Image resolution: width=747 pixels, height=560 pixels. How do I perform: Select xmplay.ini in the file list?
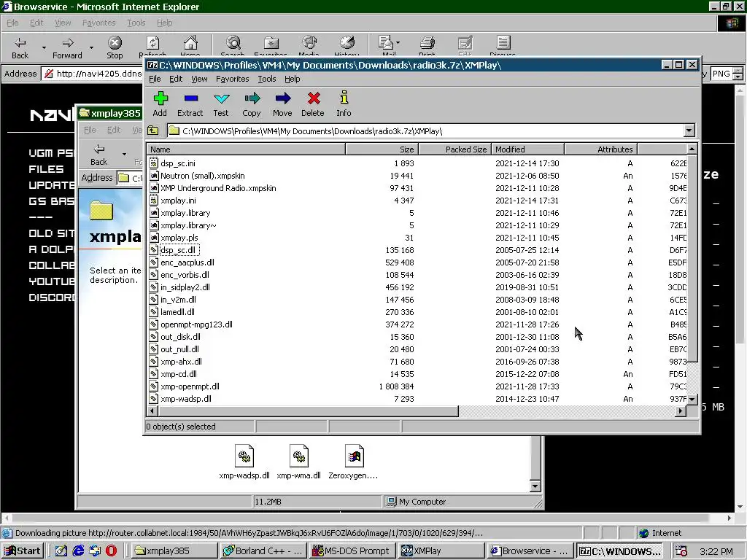pos(178,201)
